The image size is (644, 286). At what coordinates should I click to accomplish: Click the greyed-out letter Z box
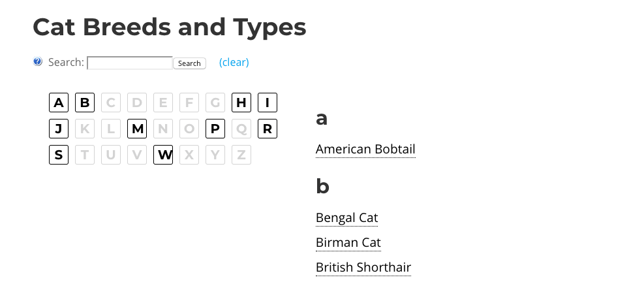click(x=241, y=155)
